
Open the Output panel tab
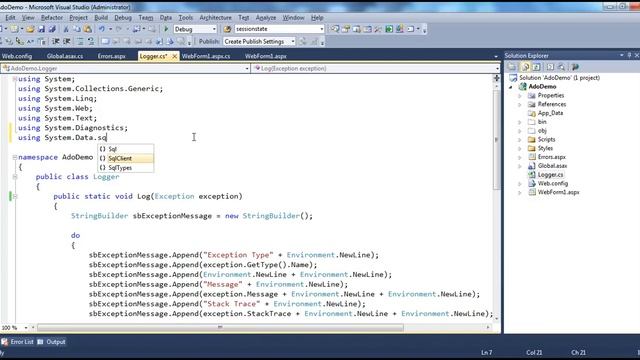[51, 342]
